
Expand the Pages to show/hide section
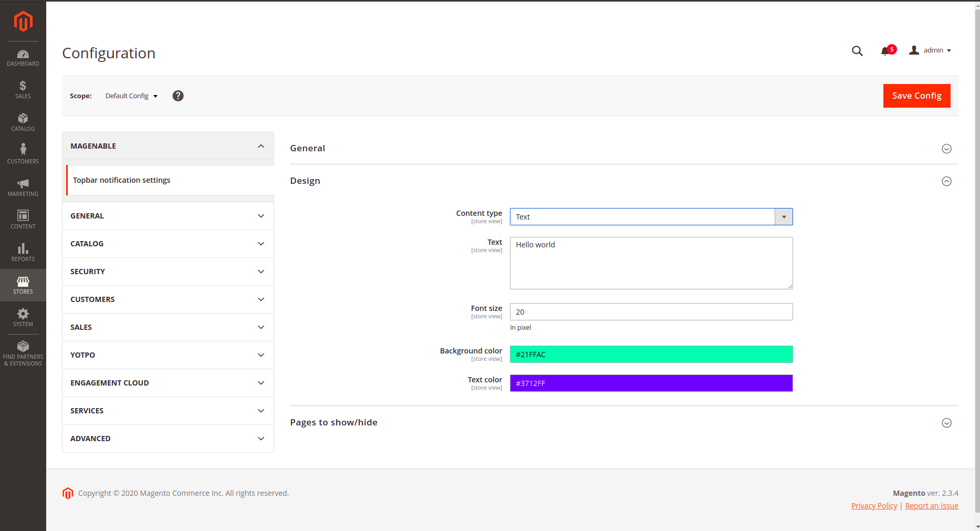624,423
